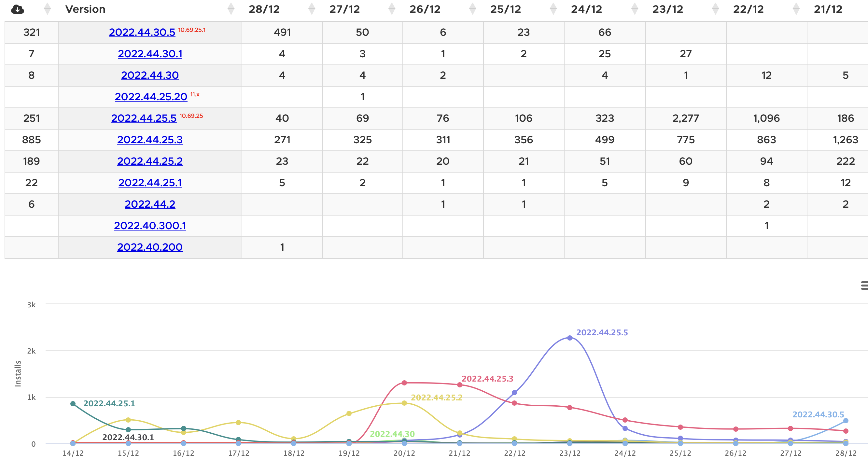
Task: Sort the 26/12 column using its arrows
Action: click(472, 9)
